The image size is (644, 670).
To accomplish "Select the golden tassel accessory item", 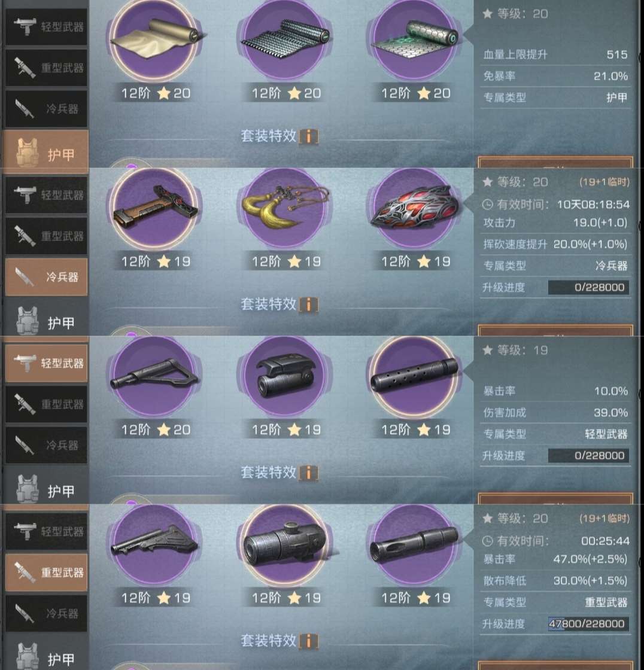I will (285, 208).
